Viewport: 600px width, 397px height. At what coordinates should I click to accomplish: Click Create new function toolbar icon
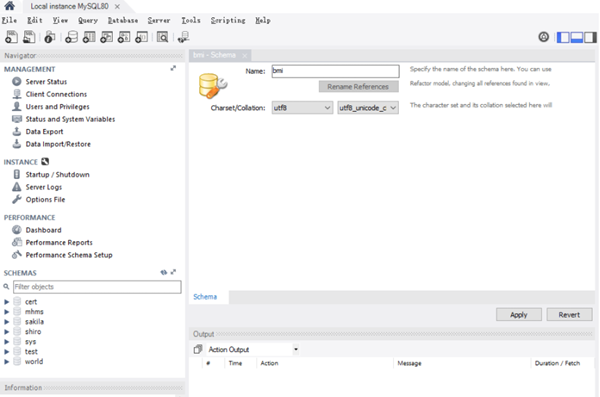(142, 37)
